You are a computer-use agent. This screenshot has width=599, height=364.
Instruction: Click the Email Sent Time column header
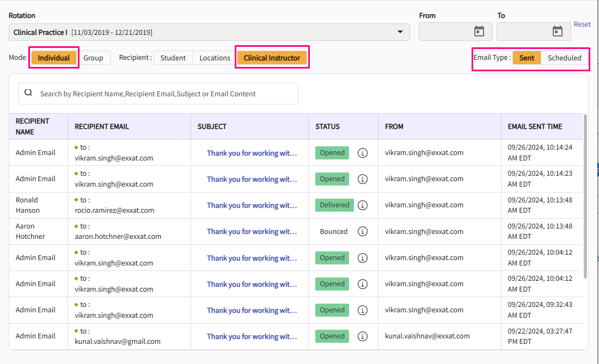(x=542, y=126)
